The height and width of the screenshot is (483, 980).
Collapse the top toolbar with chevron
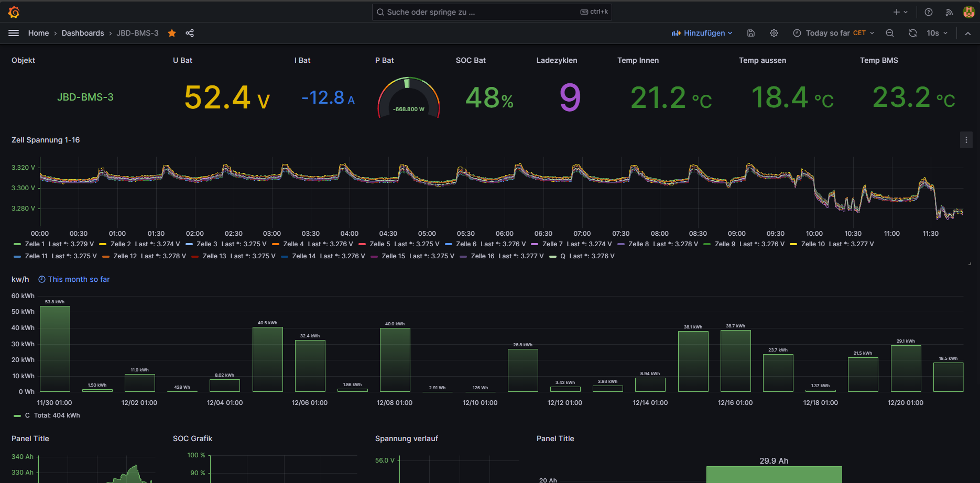coord(968,33)
